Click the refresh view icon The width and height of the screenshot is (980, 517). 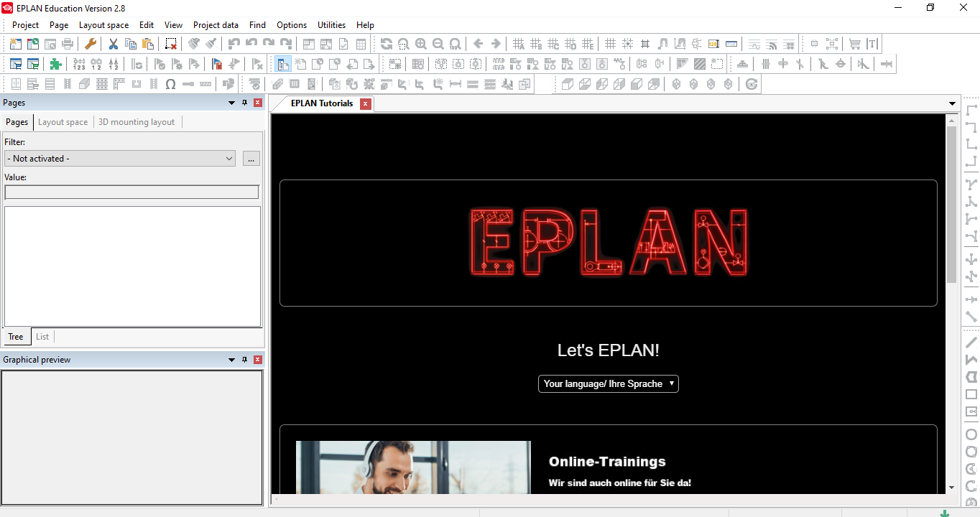pyautogui.click(x=387, y=44)
